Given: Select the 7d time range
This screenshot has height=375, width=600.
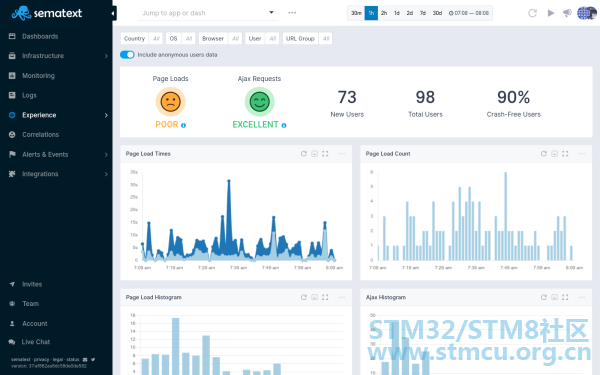Looking at the screenshot, I should pyautogui.click(x=423, y=13).
